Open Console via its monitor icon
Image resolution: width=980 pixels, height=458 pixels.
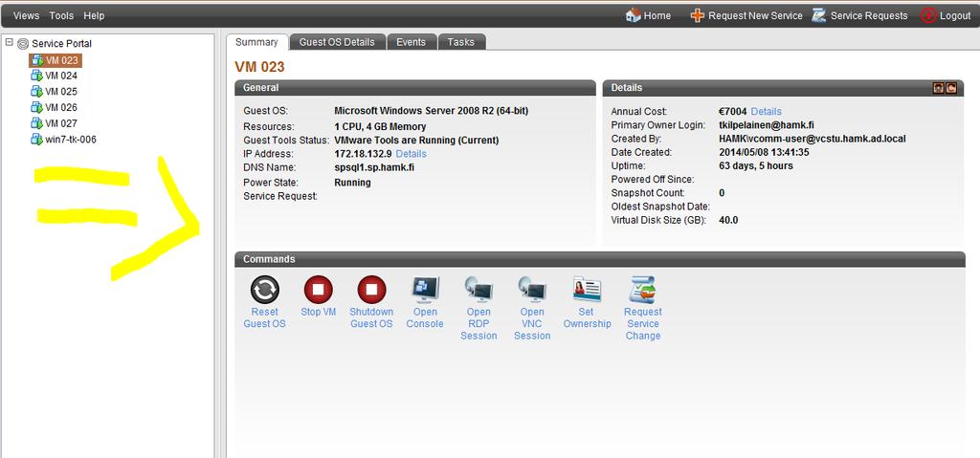425,290
